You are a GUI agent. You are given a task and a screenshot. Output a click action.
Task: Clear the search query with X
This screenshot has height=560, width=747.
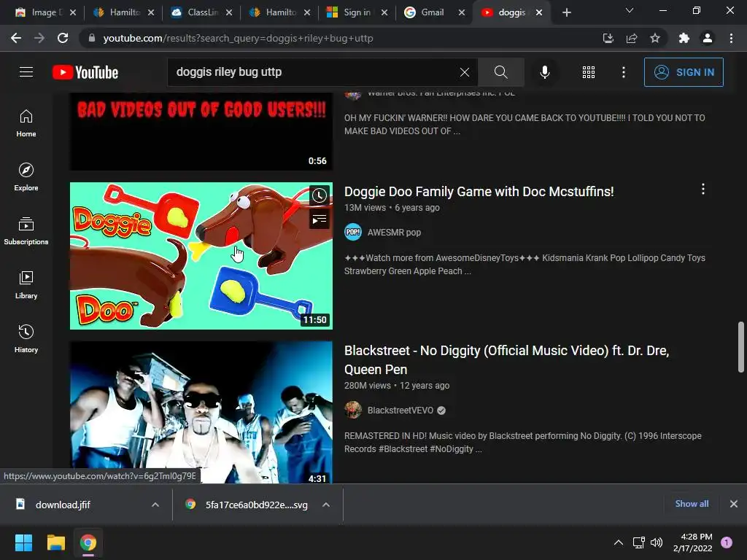(x=465, y=72)
